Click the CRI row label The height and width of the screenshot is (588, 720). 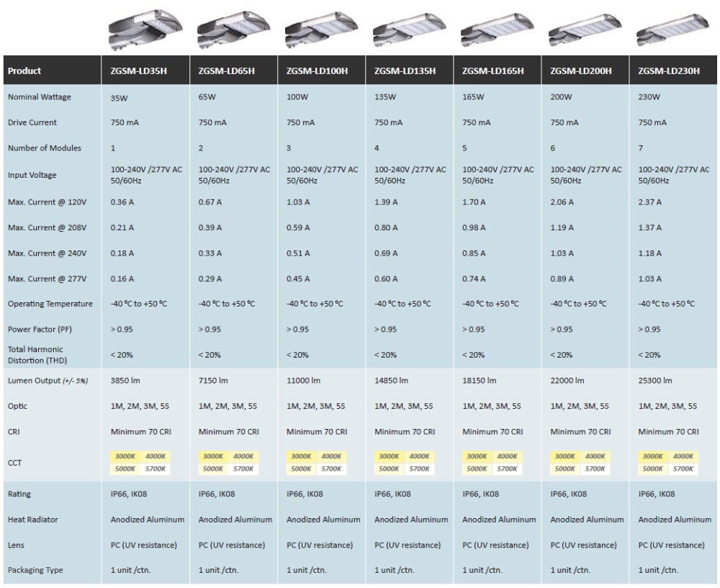[x=14, y=432]
